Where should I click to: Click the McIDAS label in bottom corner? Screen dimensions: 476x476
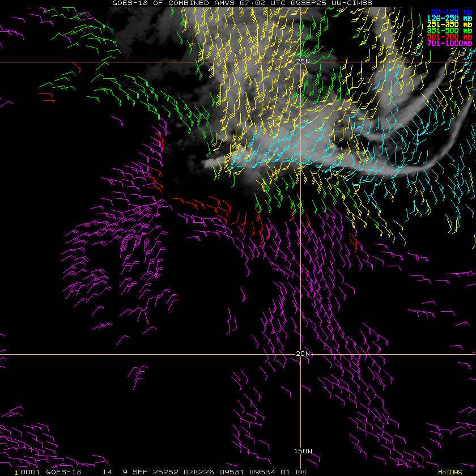[450, 471]
